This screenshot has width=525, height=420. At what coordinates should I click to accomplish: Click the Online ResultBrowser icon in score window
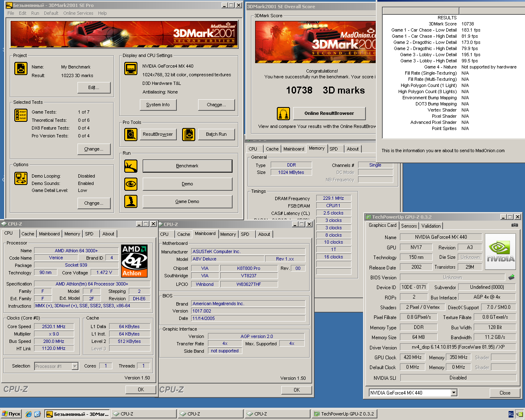click(x=283, y=113)
